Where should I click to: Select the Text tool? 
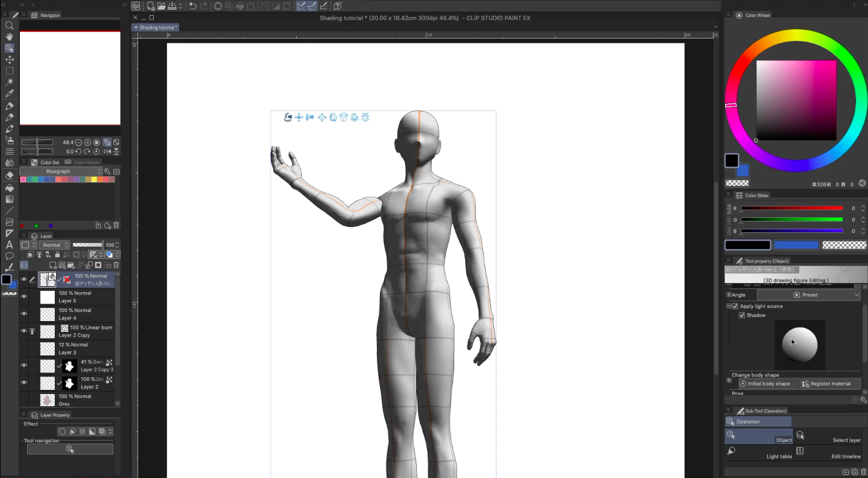coord(10,244)
